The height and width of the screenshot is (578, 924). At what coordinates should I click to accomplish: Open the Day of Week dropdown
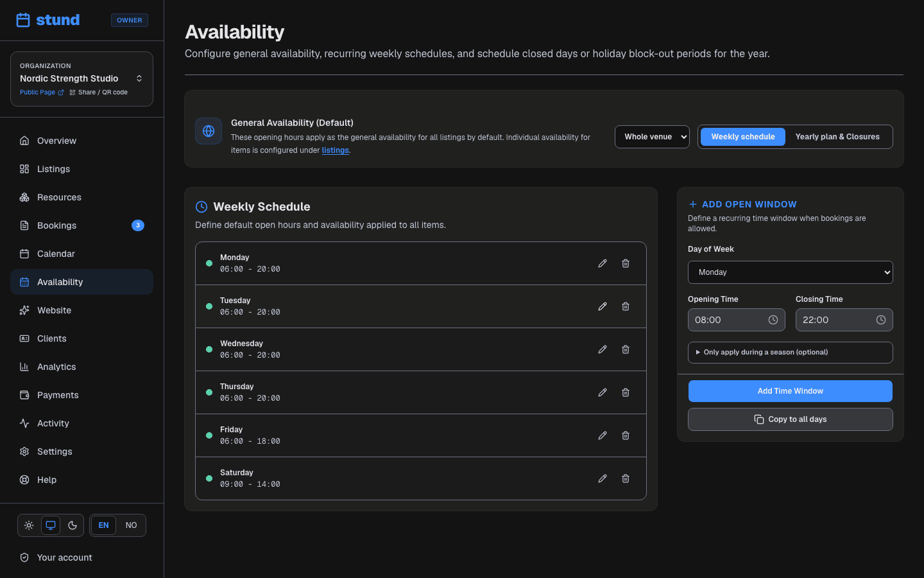tap(791, 272)
